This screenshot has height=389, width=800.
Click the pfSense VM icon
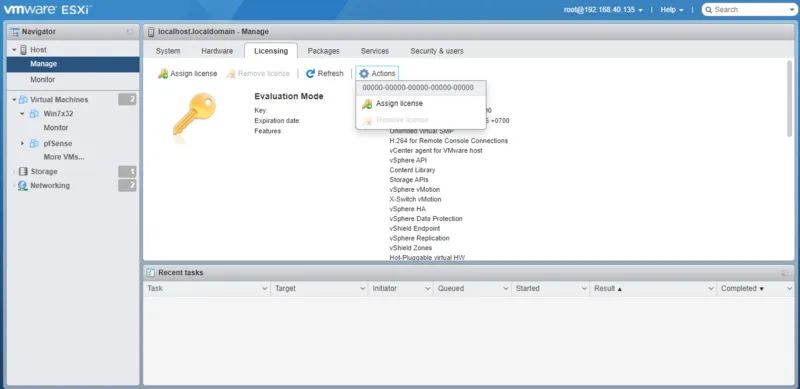(34, 143)
